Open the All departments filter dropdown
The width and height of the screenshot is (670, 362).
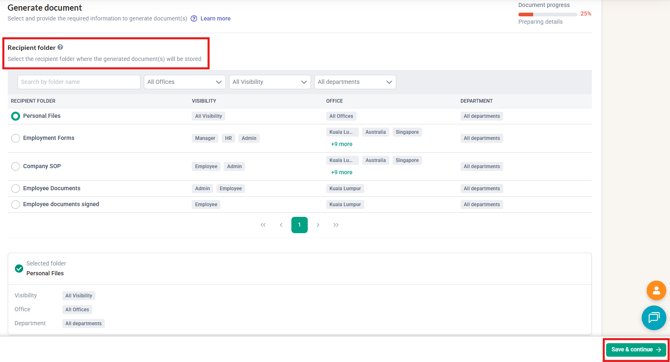tap(355, 82)
